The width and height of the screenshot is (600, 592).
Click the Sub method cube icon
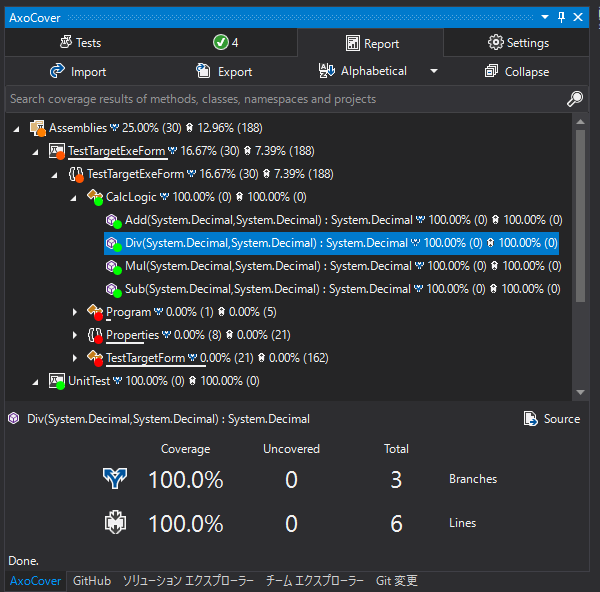tap(113, 289)
